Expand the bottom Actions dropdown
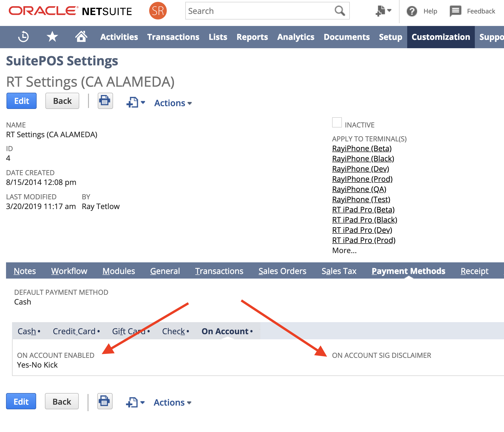504x432 pixels. (x=173, y=403)
